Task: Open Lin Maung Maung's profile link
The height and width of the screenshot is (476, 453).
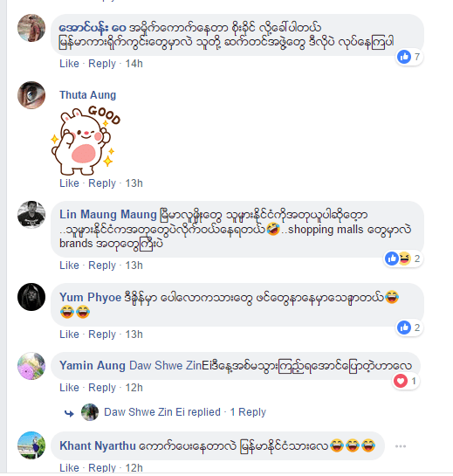Action: tap(107, 214)
